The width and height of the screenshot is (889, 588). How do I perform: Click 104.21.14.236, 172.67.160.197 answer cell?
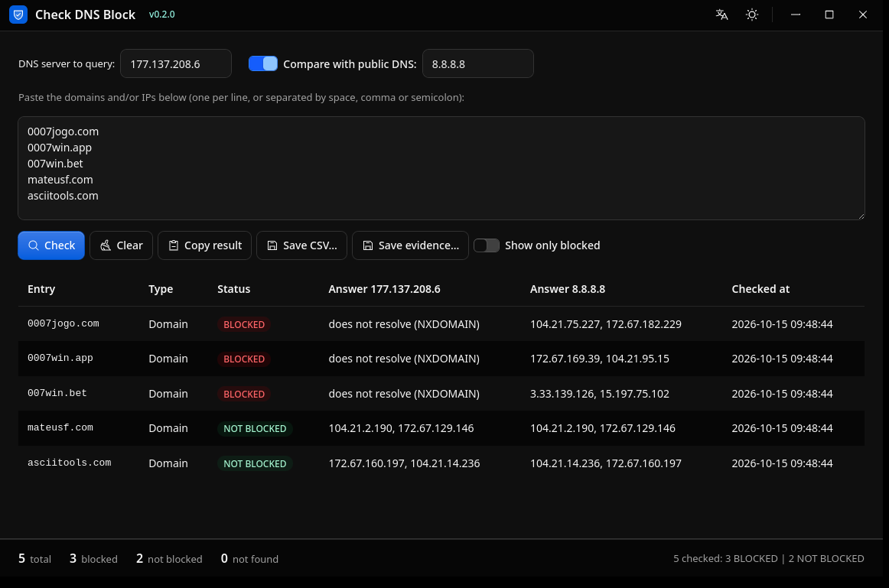point(605,463)
